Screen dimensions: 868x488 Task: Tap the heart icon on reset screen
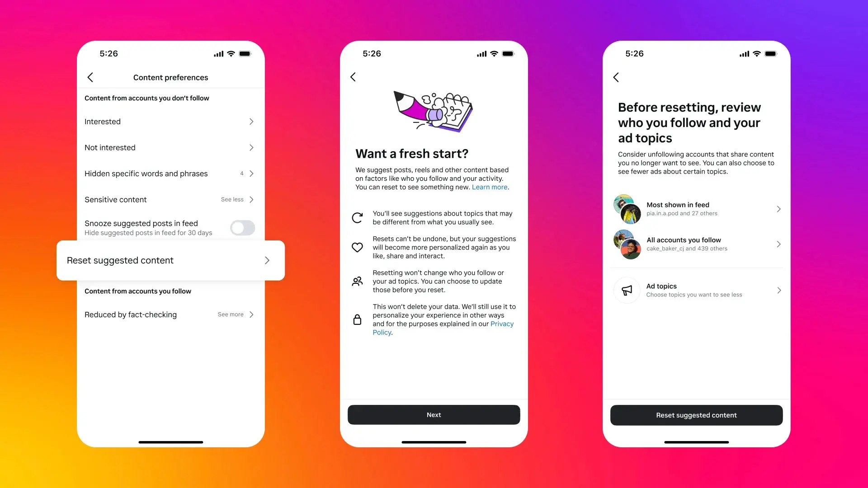click(359, 246)
